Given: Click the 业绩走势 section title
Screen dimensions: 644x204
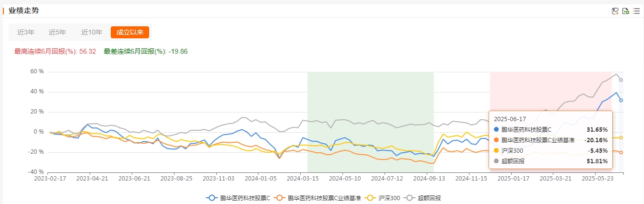Looking at the screenshot, I should click(x=22, y=10).
